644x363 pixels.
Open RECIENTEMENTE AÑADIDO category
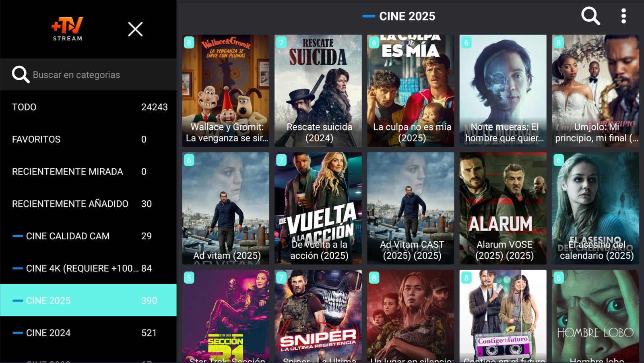[88, 203]
